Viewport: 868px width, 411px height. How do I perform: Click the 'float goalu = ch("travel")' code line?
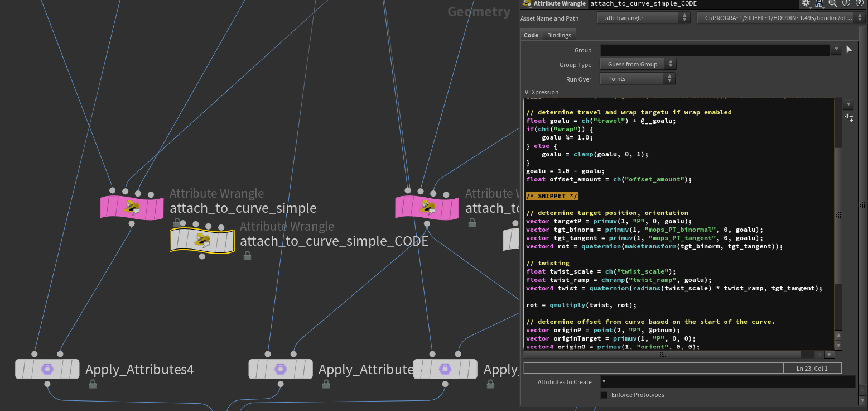[x=601, y=121]
